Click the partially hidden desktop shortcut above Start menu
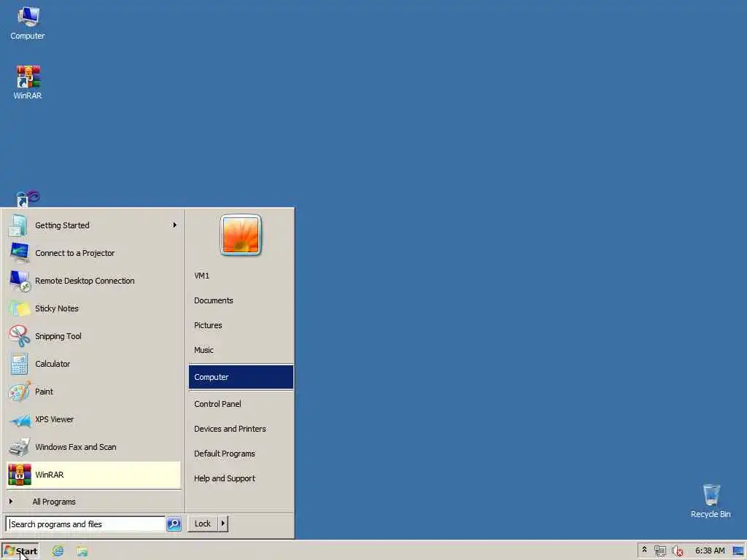 (28, 199)
